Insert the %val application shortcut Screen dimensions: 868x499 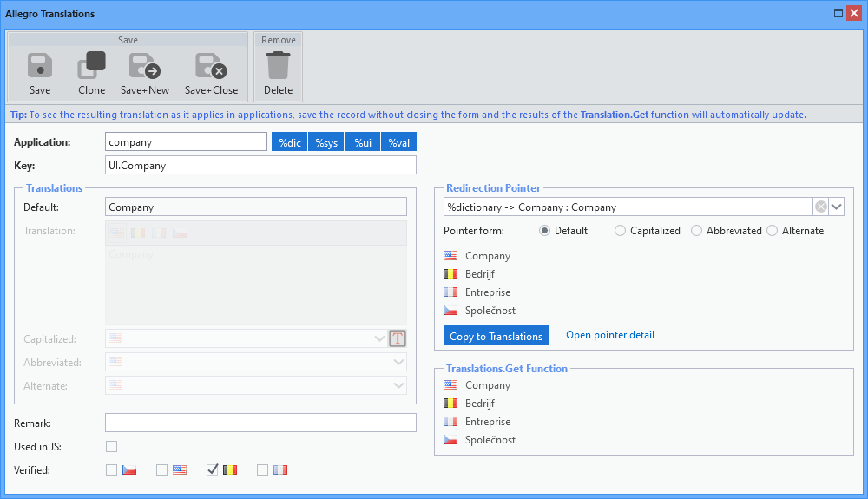pos(398,142)
